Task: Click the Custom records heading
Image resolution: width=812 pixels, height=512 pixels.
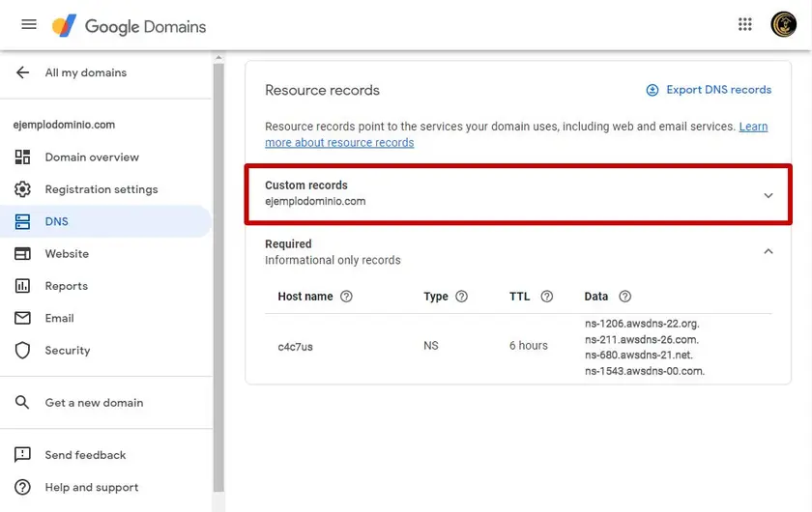Action: 306,185
